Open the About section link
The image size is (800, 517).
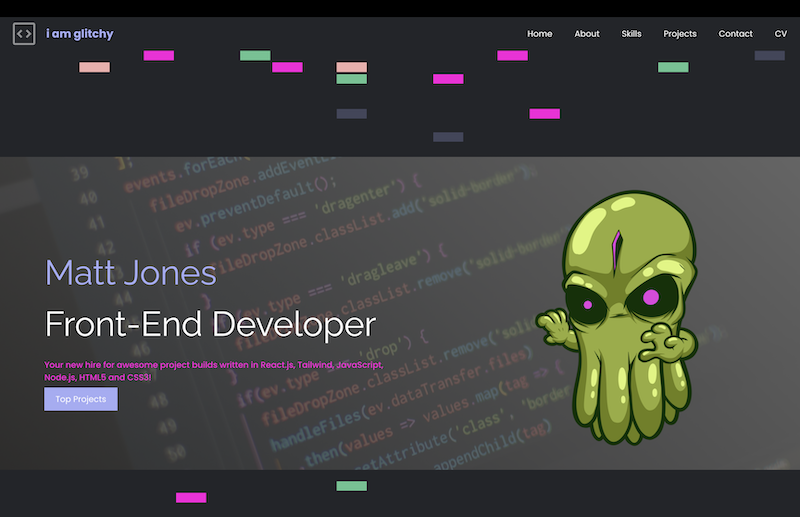587,34
